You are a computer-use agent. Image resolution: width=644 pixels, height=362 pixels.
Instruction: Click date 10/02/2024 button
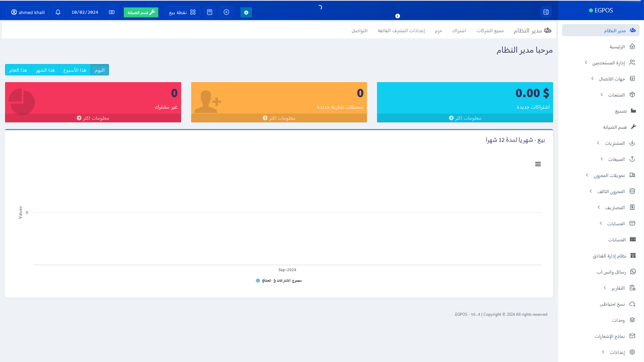pyautogui.click(x=85, y=12)
